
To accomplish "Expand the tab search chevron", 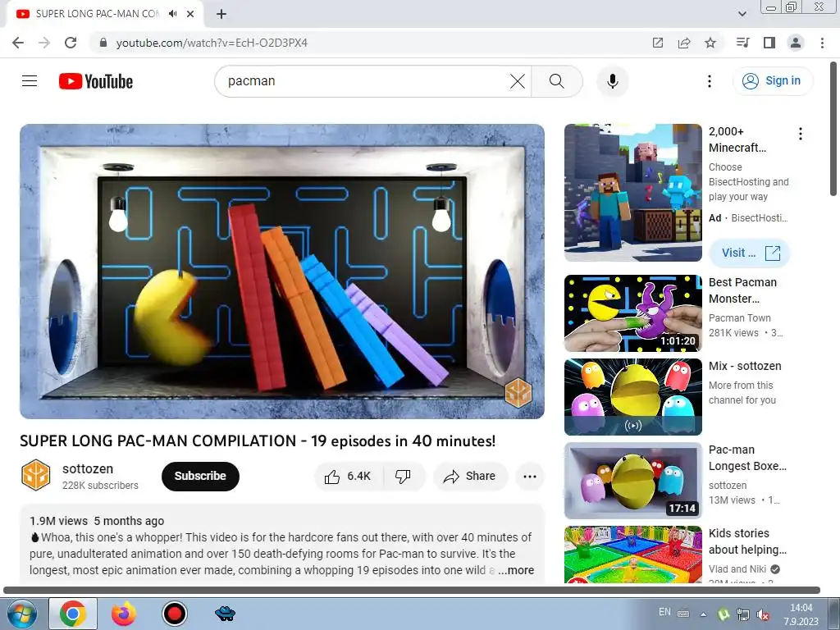I will click(742, 14).
